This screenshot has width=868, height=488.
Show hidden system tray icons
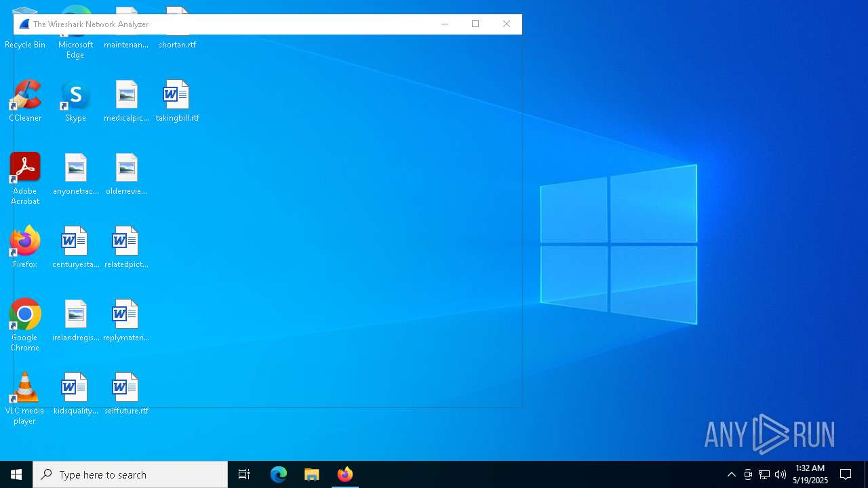pos(732,474)
